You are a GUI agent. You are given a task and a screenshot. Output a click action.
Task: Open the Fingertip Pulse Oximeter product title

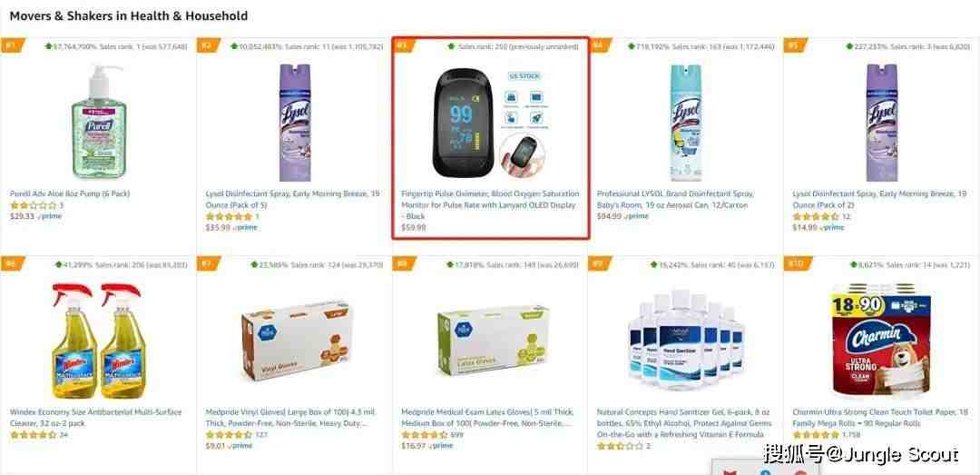490,205
